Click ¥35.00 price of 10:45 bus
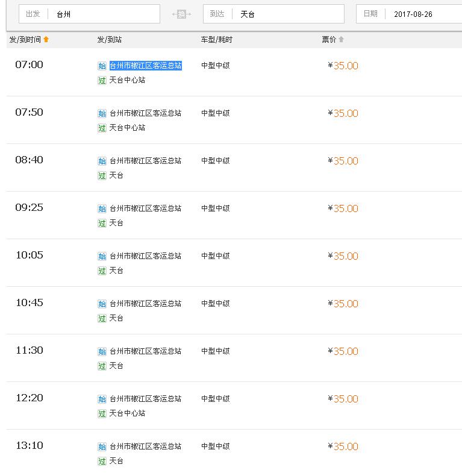Image resolution: width=462 pixels, height=476 pixels. pos(343,304)
